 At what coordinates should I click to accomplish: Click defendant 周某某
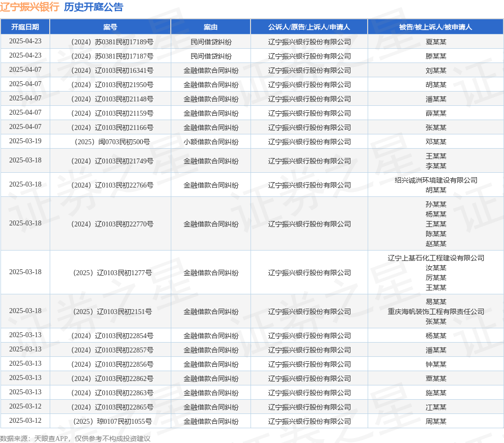click(x=436, y=421)
